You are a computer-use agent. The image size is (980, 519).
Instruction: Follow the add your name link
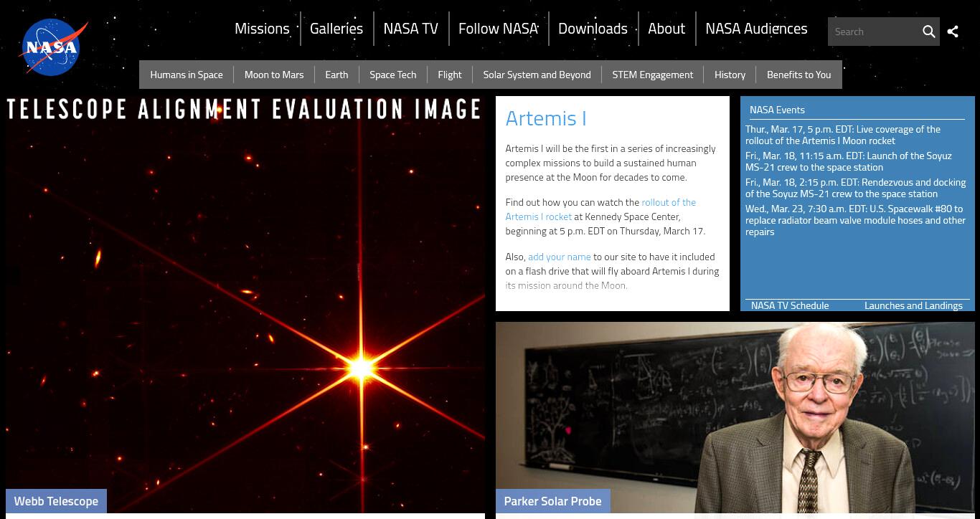click(560, 257)
